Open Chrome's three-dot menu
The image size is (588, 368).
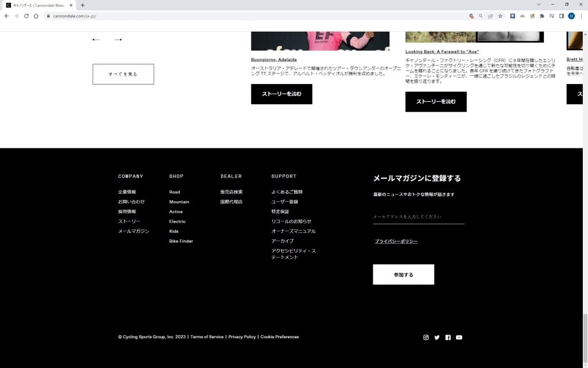coord(581,16)
